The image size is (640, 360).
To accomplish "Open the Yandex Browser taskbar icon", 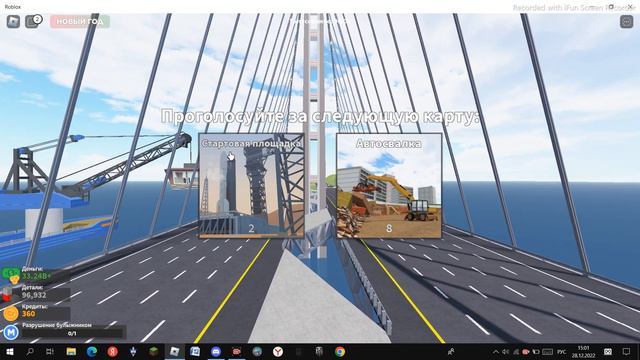I will pos(278,351).
